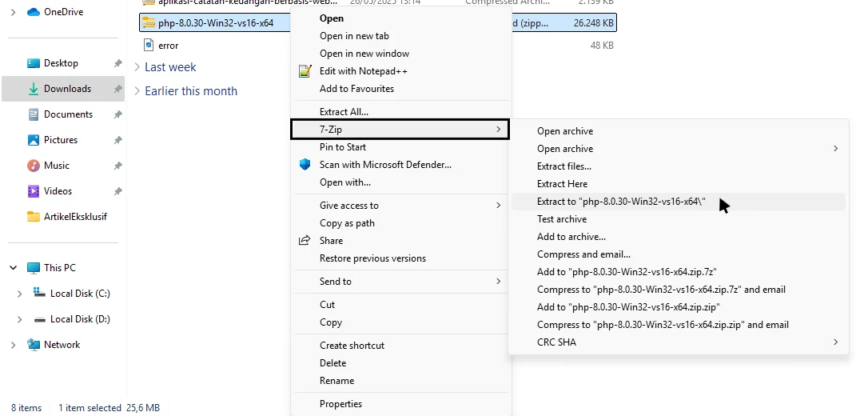Choose Extract to "php-8.0.30-Win32-vs16-x64\"
868x416 pixels.
click(678, 202)
